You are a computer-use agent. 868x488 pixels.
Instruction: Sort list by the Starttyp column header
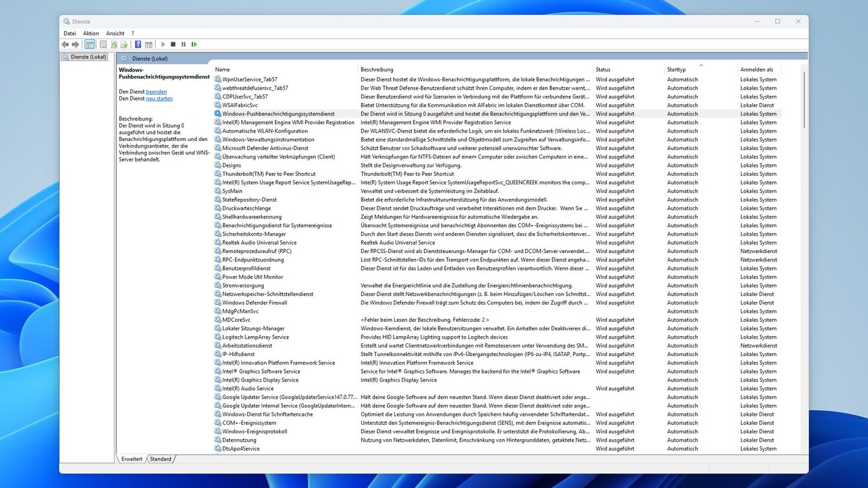point(676,70)
